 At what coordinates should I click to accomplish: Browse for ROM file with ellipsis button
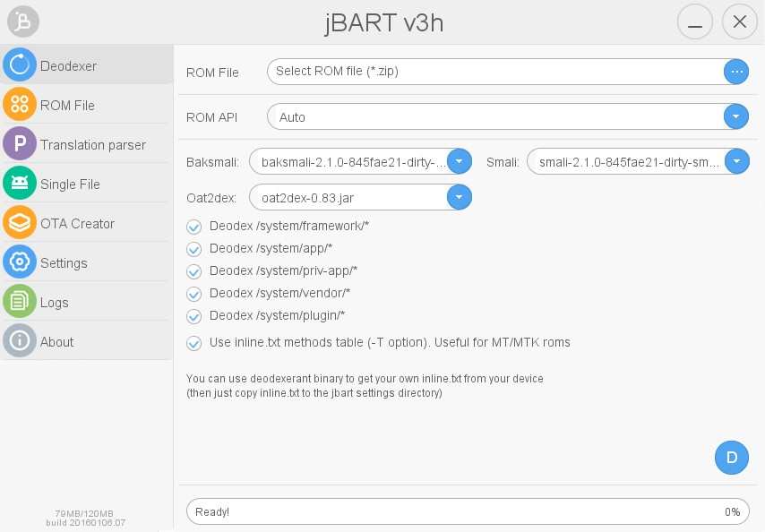[736, 72]
